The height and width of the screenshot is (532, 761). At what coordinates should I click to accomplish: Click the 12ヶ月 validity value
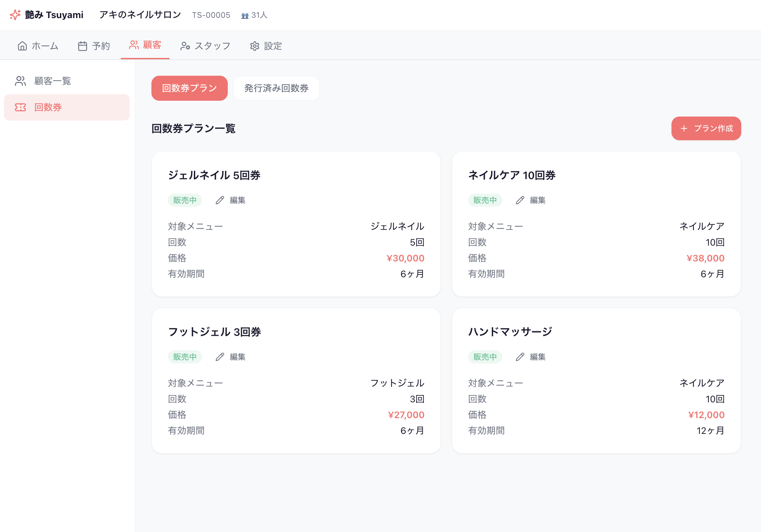point(710,431)
